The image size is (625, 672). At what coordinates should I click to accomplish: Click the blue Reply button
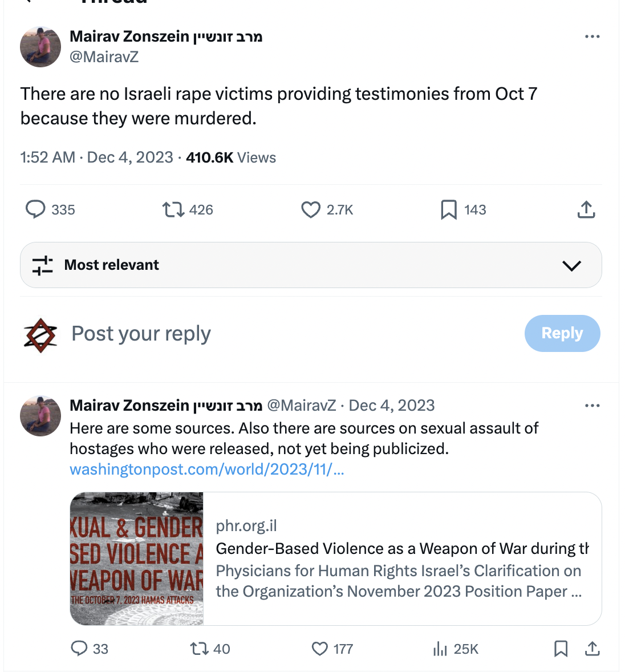pos(562,333)
